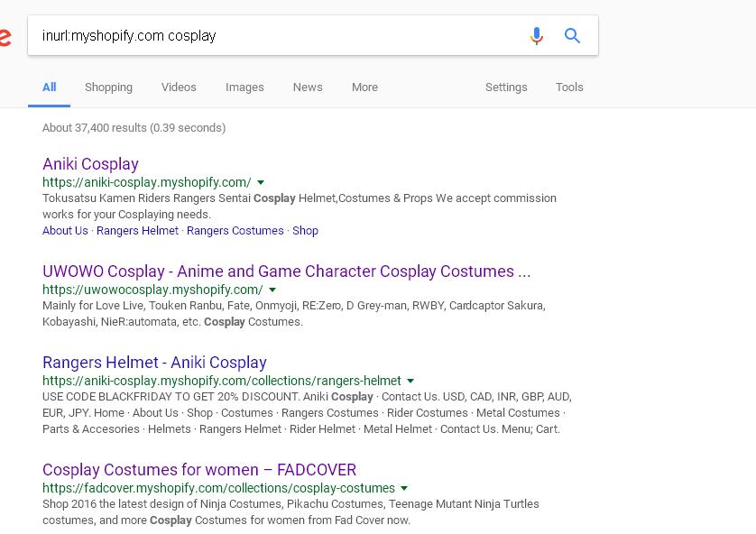Open the URL dropdown for UWOWO Cosplay result
Image resolution: width=756 pixels, height=534 pixels.
(x=272, y=290)
